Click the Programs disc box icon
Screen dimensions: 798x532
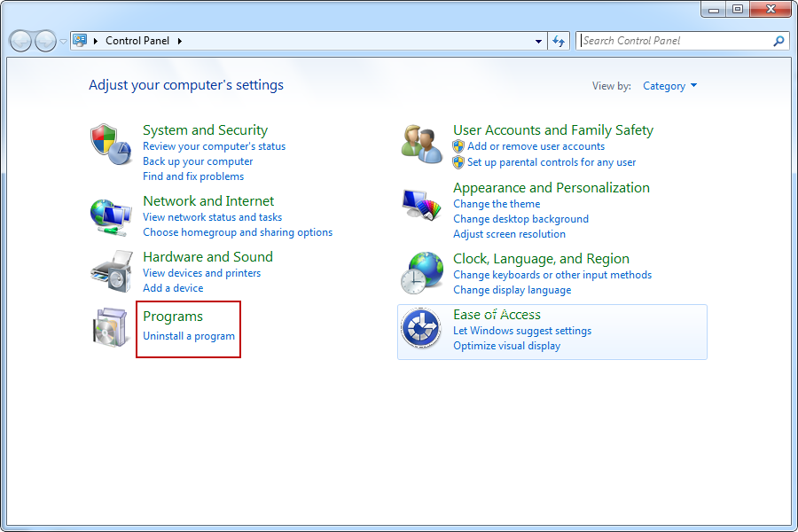(110, 327)
